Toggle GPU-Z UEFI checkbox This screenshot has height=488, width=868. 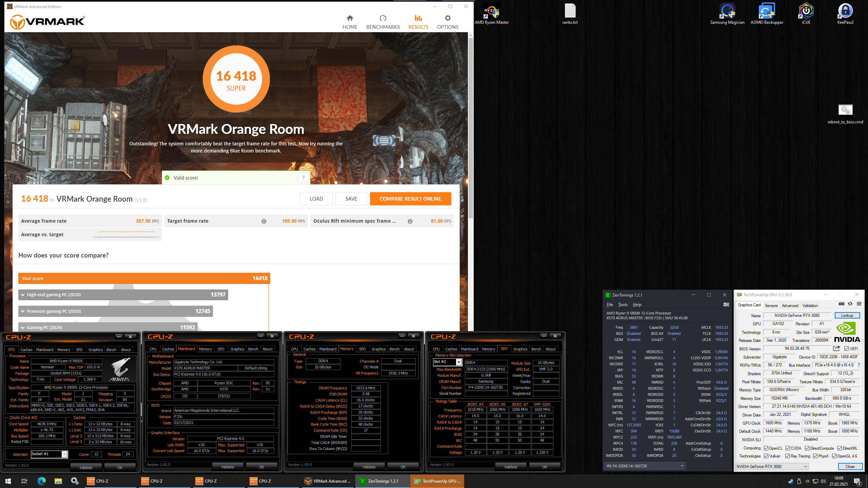click(847, 348)
